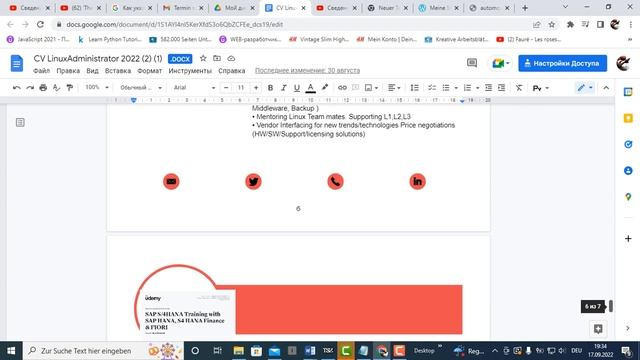Open line and paragraph spacing options
This screenshot has height=360, width=640.
coord(414,88)
